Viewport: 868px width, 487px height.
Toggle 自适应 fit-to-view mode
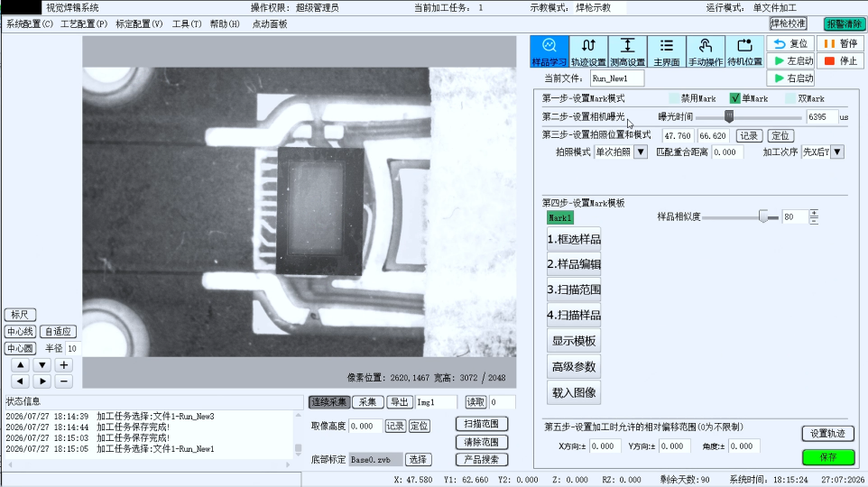(58, 332)
